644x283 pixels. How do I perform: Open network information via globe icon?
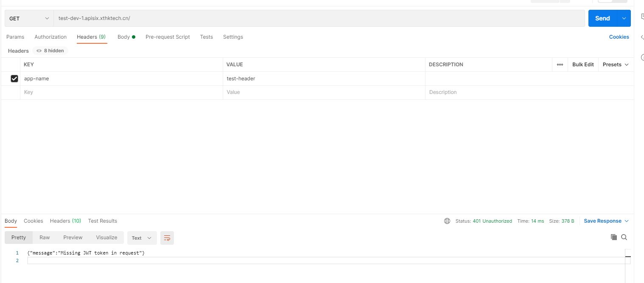[447, 221]
